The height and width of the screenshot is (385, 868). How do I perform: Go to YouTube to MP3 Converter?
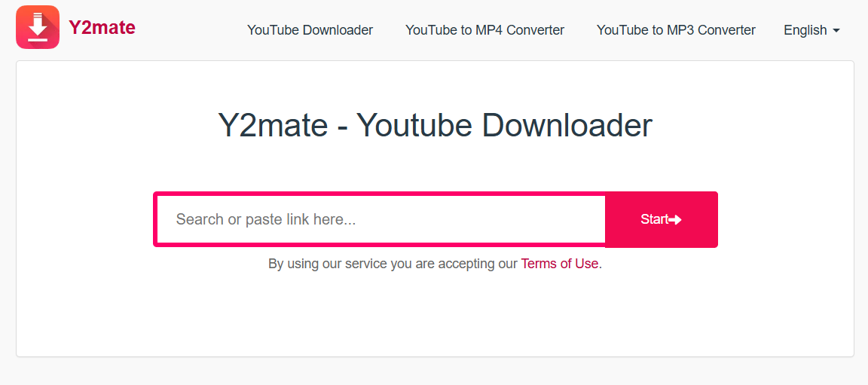[676, 30]
